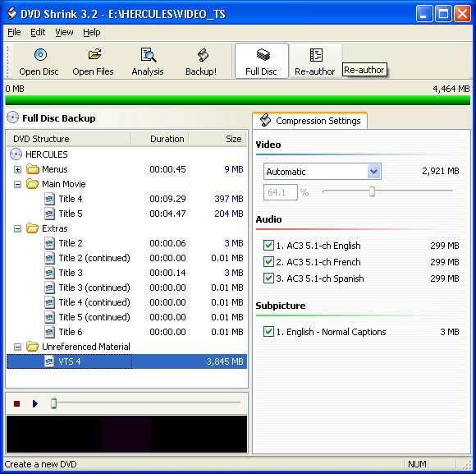Click the 4,464 MB capacity label

451,89
